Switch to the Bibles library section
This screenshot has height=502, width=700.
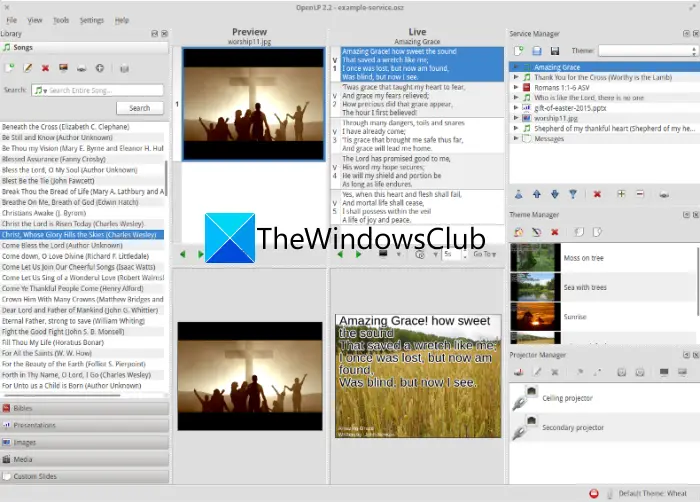click(x=85, y=408)
